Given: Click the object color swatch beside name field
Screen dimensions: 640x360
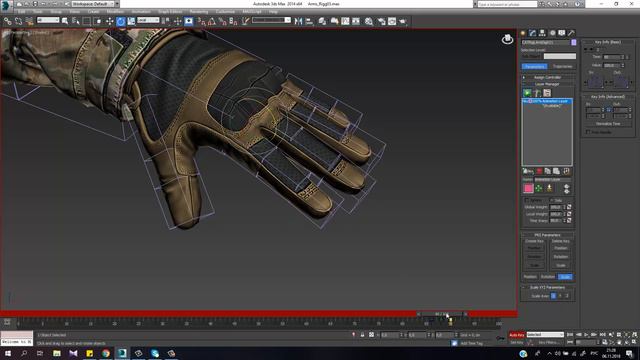Looking at the screenshot, I should pyautogui.click(x=573, y=42).
